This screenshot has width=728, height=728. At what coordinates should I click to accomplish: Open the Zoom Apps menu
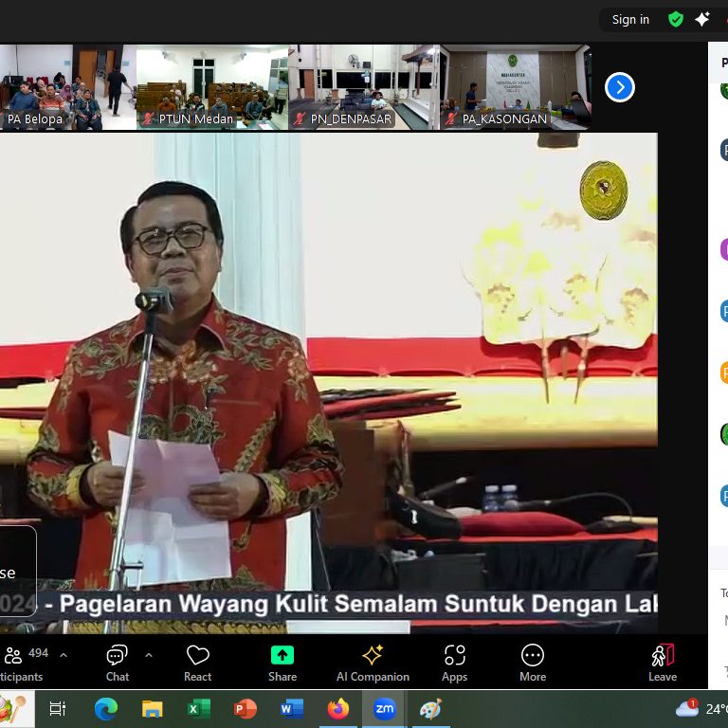[x=454, y=662]
